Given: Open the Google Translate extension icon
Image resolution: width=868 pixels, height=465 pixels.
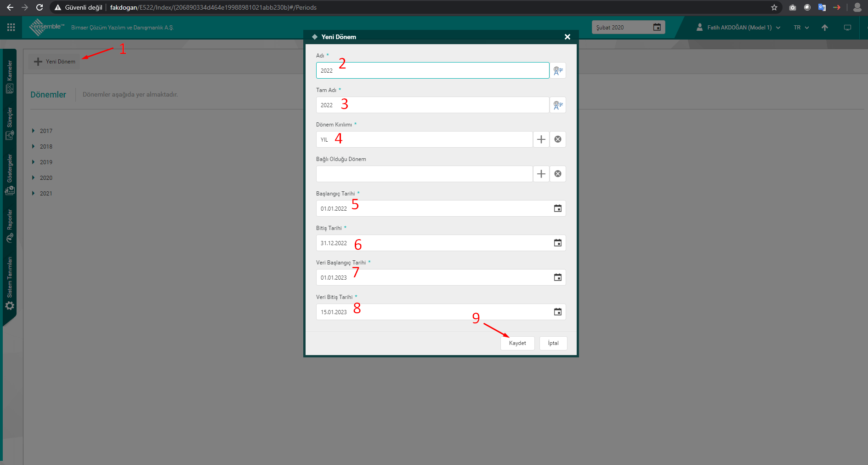Looking at the screenshot, I should tap(822, 7).
